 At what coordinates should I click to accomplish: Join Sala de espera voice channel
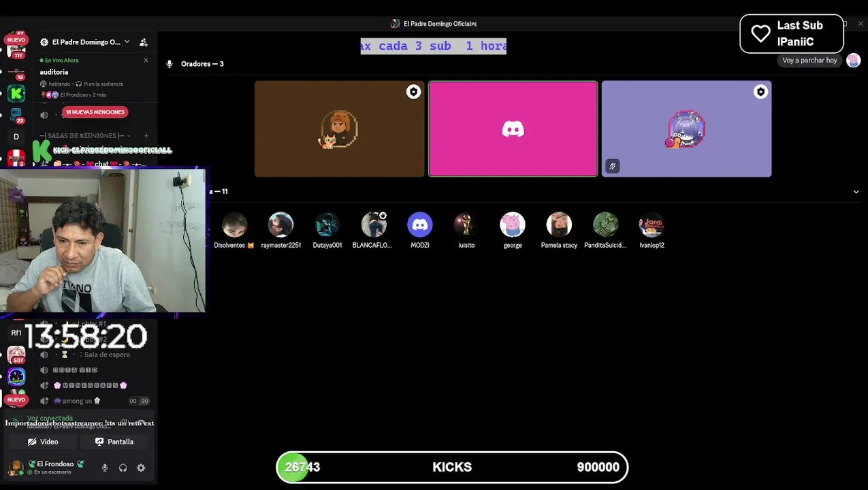(95, 355)
